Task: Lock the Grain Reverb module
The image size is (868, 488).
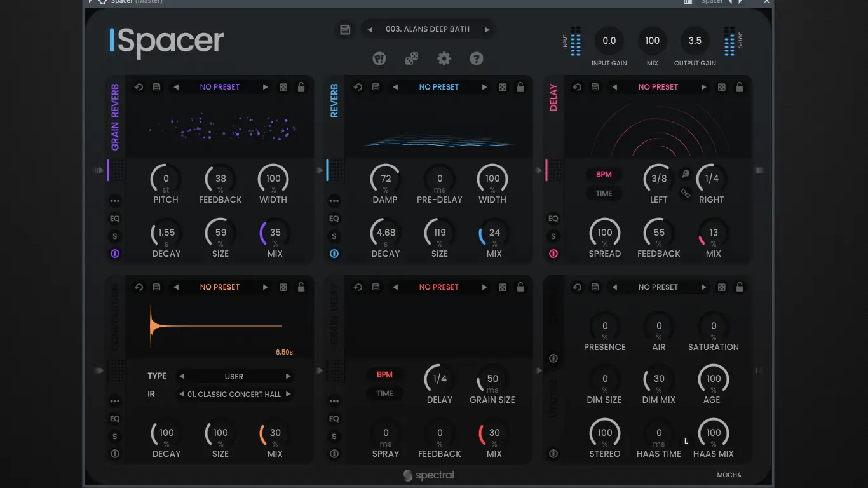Action: click(301, 87)
